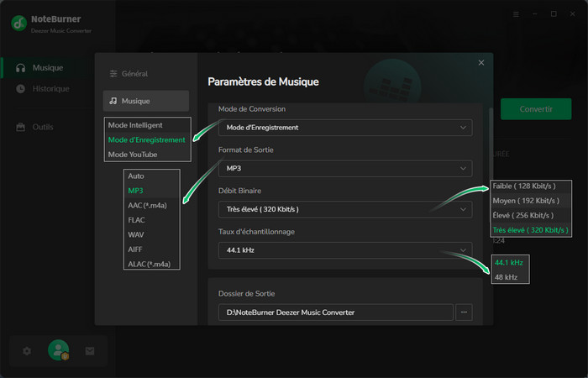The image size is (588, 378).
Task: Choose 48 kHz sample rate
Action: 511,277
